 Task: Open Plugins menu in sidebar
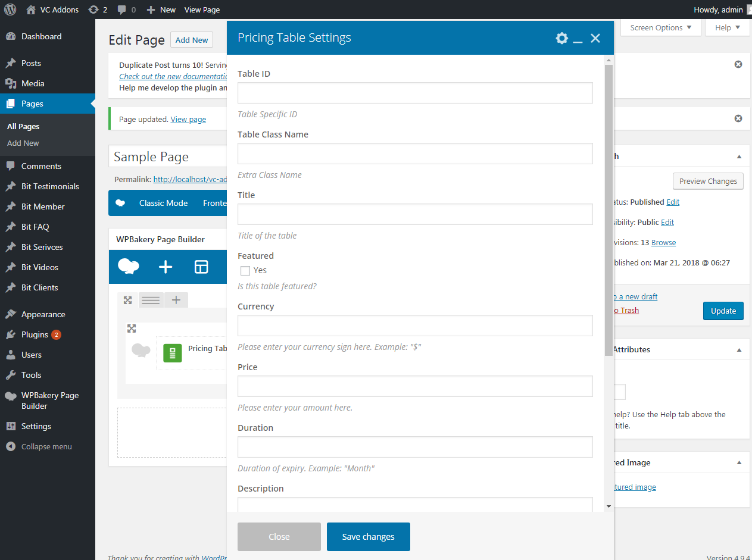(35, 334)
